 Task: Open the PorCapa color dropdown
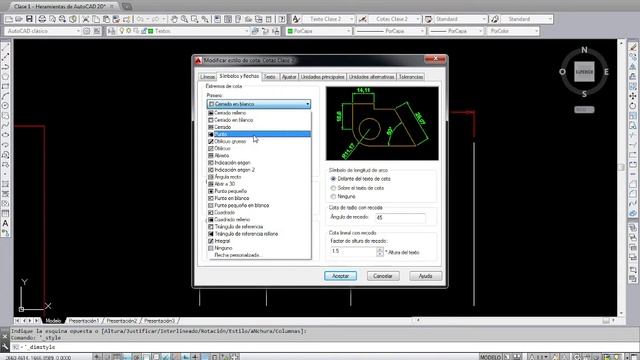point(318,31)
